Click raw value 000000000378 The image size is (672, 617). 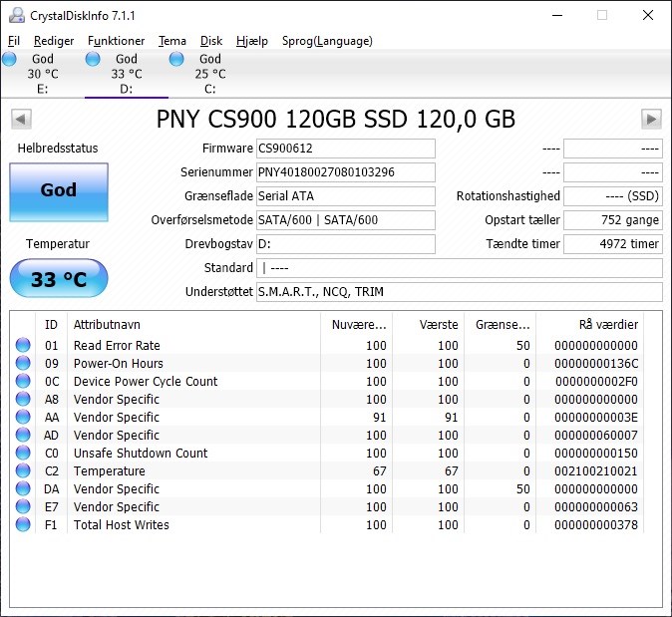(596, 525)
